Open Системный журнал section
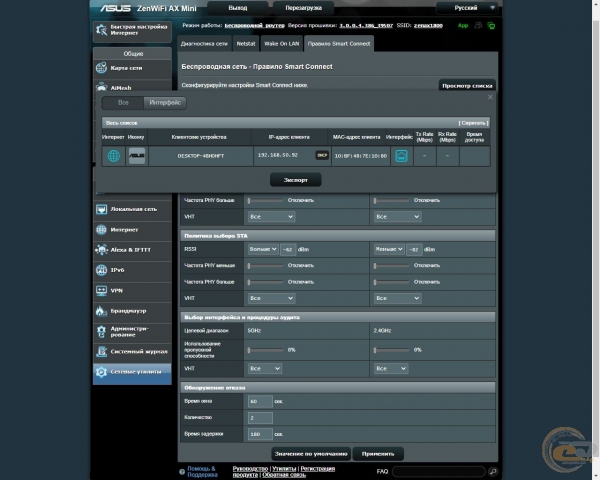 pyautogui.click(x=132, y=351)
